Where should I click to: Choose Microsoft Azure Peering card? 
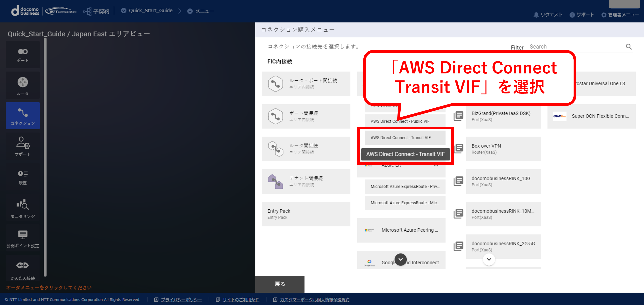pyautogui.click(x=401, y=230)
